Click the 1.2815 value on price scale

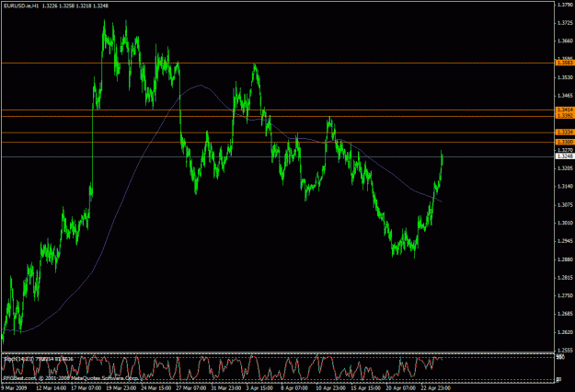click(565, 278)
